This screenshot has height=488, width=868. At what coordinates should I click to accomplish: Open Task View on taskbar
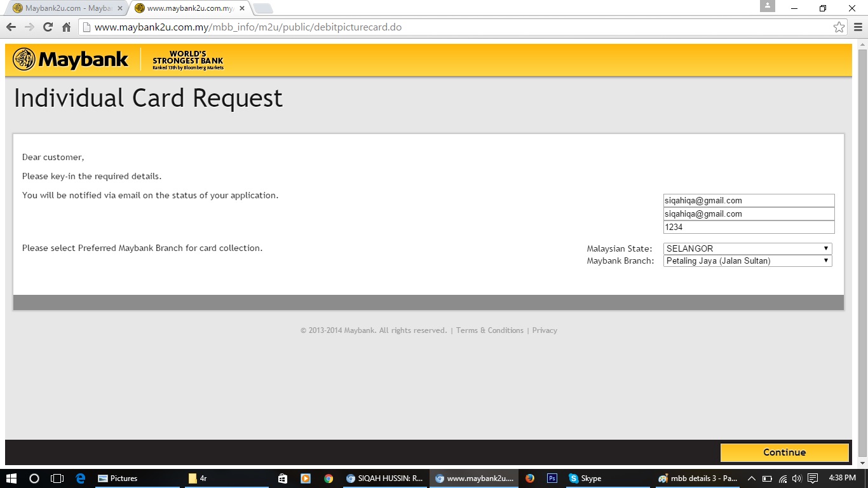(x=57, y=478)
